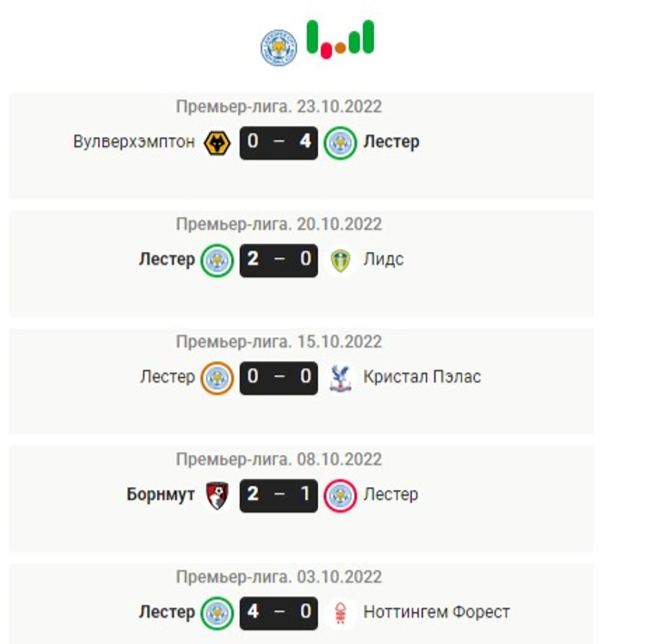Open the 2 – 1 Bournemouth match score

279,496
